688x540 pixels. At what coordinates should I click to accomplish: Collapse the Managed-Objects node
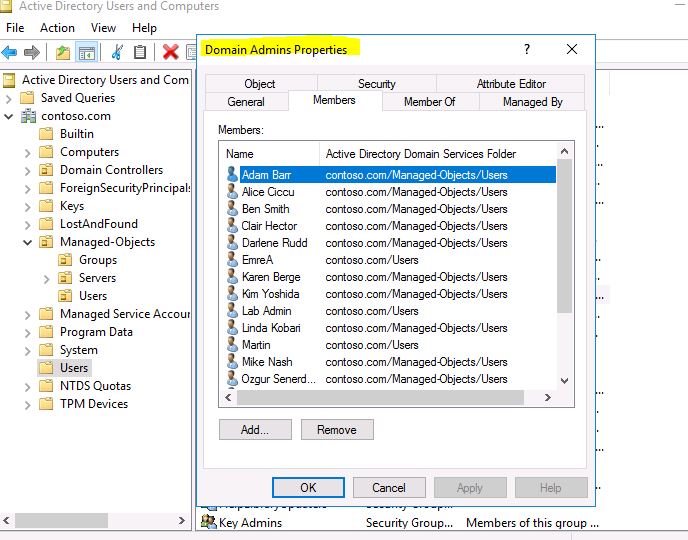click(x=28, y=242)
